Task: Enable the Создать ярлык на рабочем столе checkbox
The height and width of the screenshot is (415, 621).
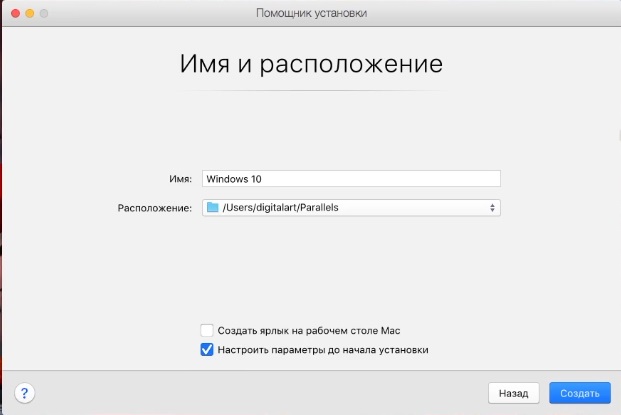Action: tap(207, 330)
